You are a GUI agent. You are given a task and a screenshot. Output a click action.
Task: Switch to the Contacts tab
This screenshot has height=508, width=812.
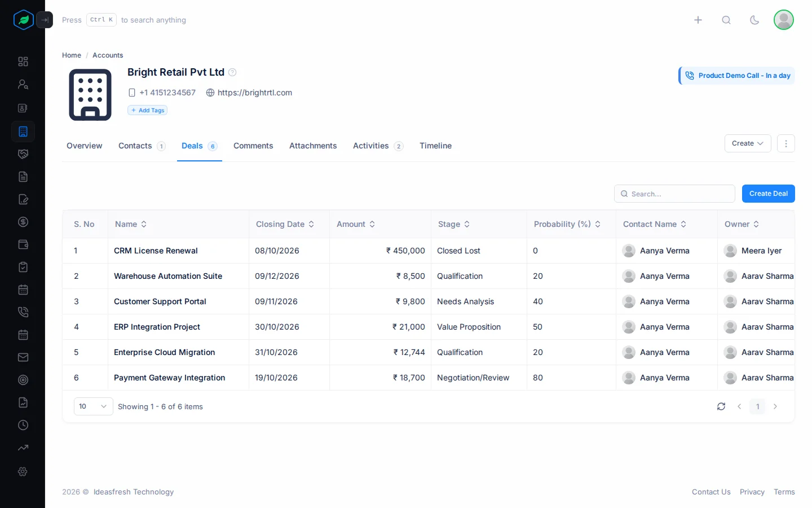[x=142, y=146]
